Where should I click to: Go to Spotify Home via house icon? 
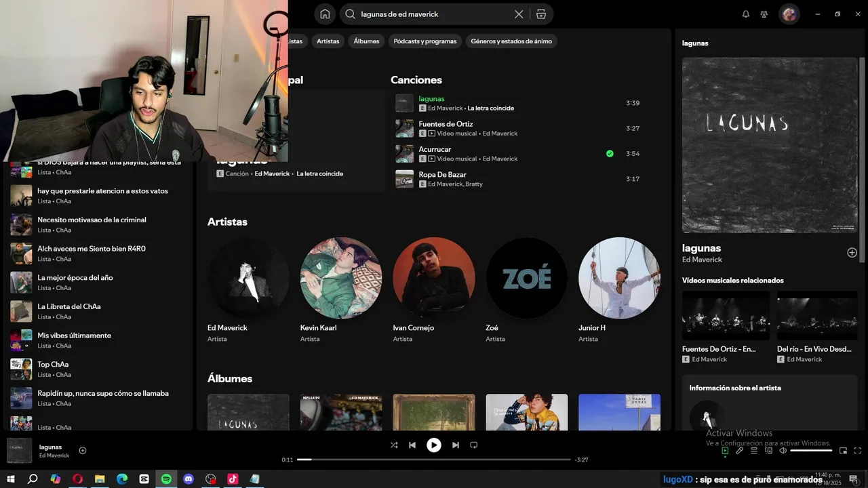tap(325, 14)
